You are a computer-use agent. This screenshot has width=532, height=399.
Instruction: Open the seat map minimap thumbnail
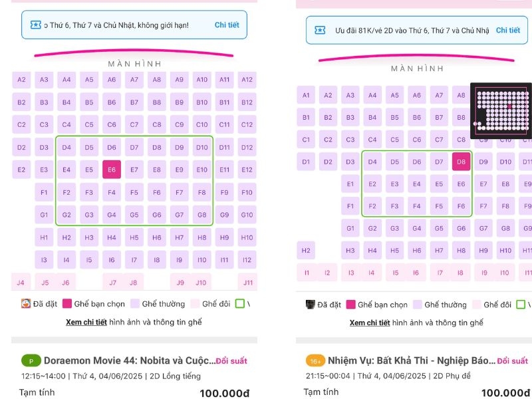click(x=501, y=110)
